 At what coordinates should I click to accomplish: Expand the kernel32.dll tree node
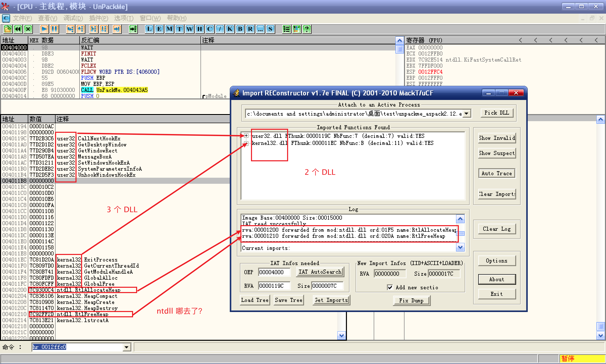point(246,143)
